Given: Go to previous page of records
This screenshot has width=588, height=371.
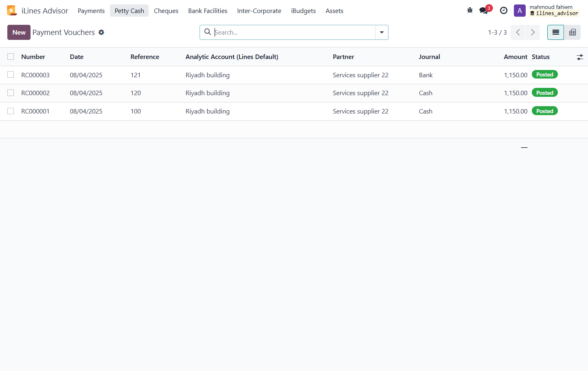Looking at the screenshot, I should [x=518, y=33].
